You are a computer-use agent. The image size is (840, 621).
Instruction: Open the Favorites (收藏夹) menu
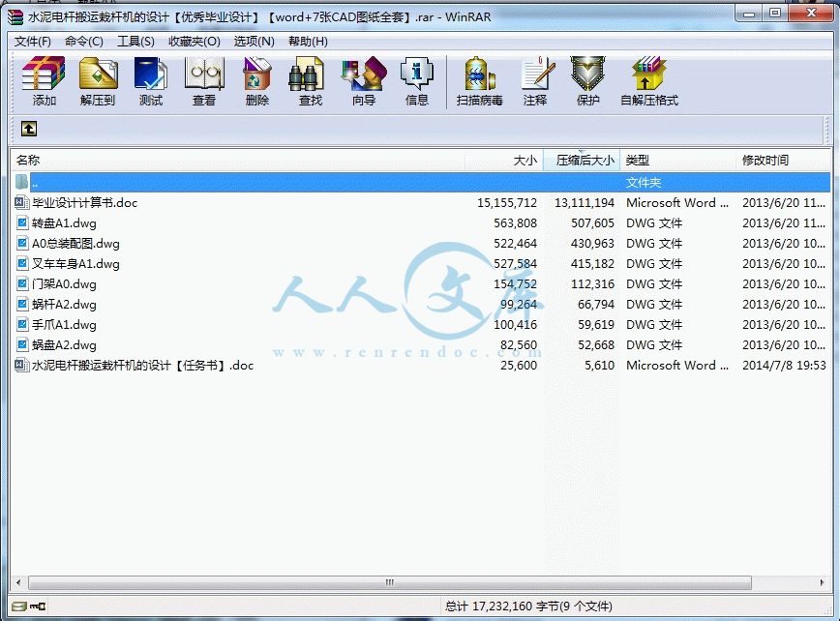click(195, 42)
